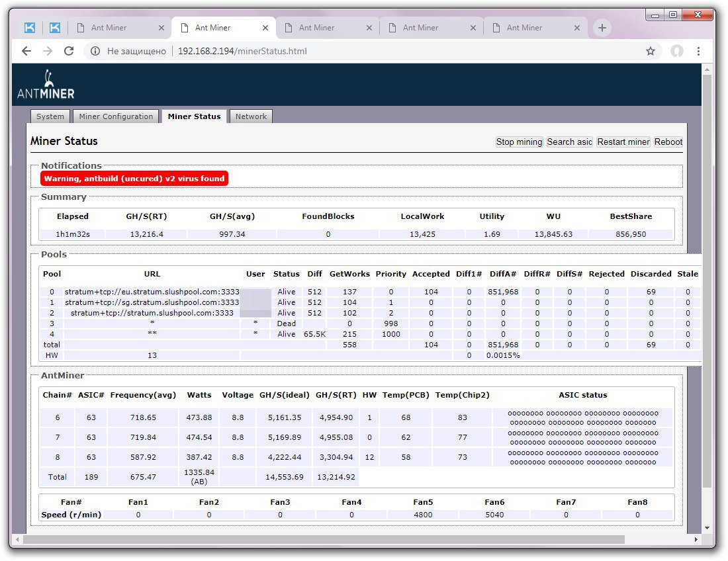Select the Miner Status tab
Viewport: 728px width, 561px height.
(194, 116)
